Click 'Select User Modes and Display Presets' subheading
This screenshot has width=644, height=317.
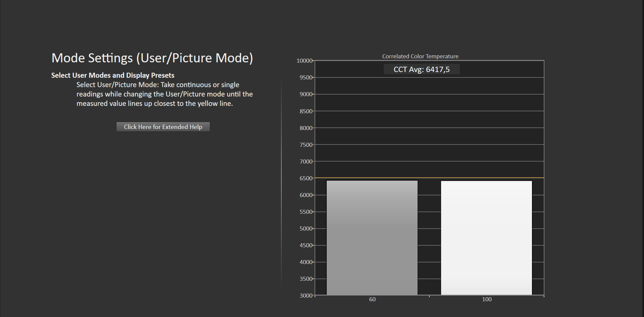tap(113, 75)
